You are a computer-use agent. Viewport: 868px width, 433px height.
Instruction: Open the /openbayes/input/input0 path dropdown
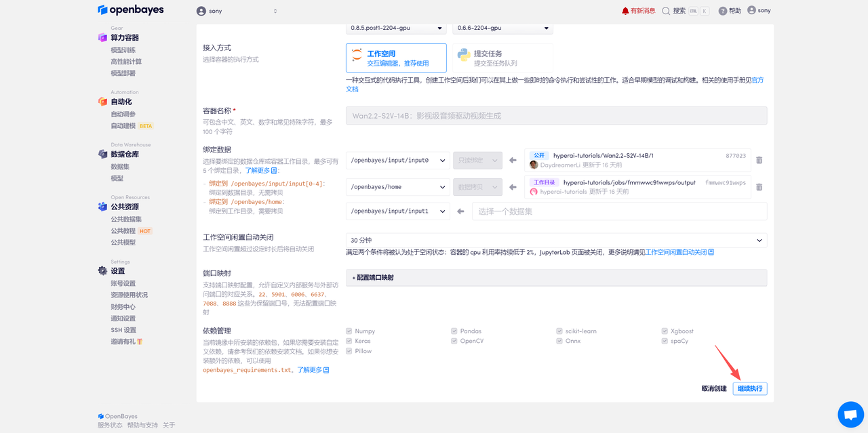click(397, 161)
